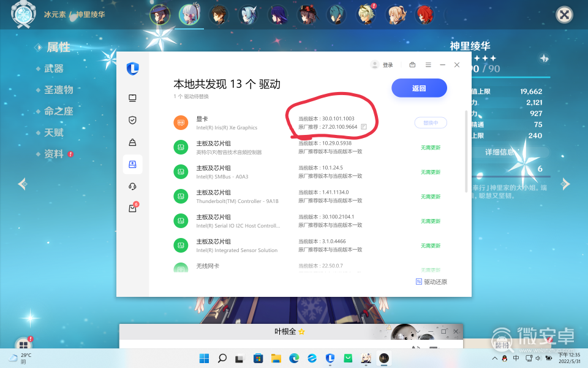
Task: Switch to next character with right arrow
Action: click(565, 183)
